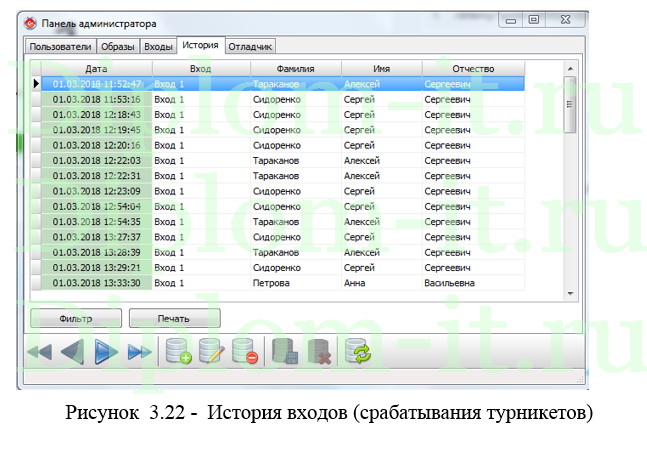Open the Отладчик tab
The image size is (647, 451).
click(250, 47)
